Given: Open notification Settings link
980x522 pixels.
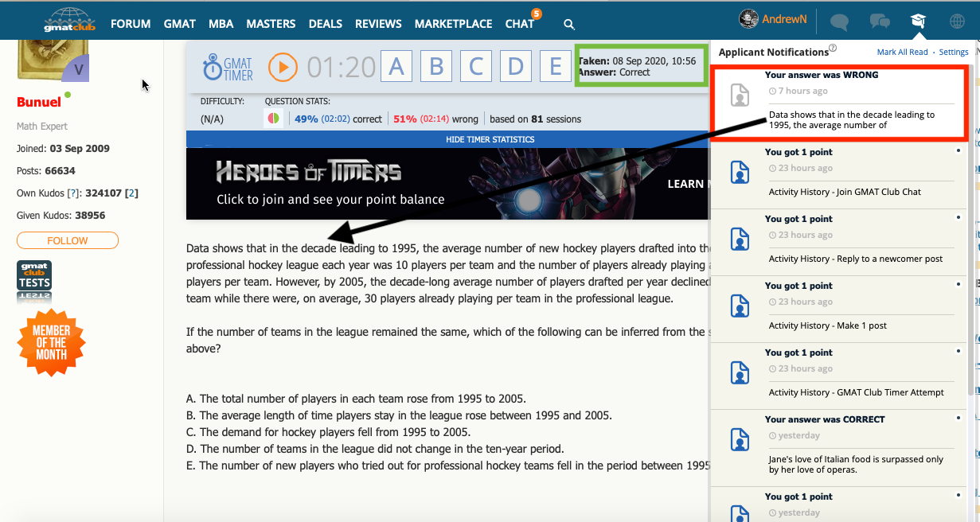Looking at the screenshot, I should click(954, 53).
